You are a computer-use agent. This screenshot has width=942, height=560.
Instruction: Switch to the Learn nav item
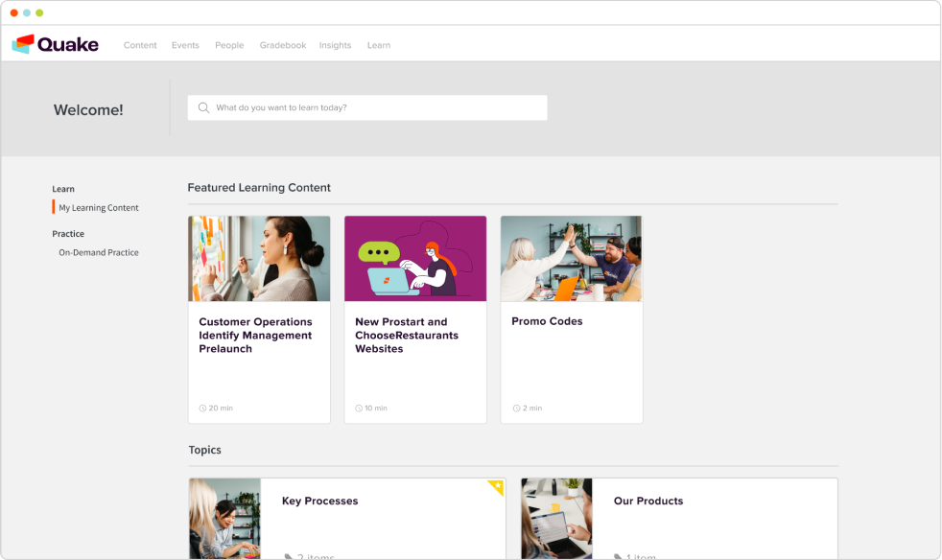(x=379, y=45)
